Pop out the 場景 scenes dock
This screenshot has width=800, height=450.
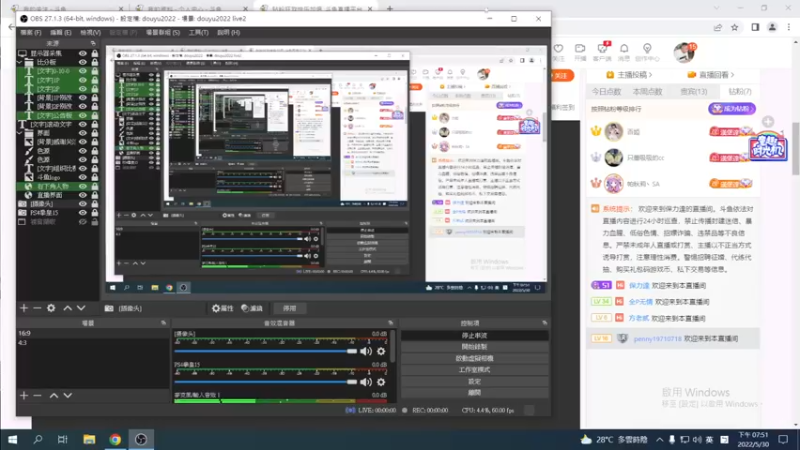[x=163, y=323]
